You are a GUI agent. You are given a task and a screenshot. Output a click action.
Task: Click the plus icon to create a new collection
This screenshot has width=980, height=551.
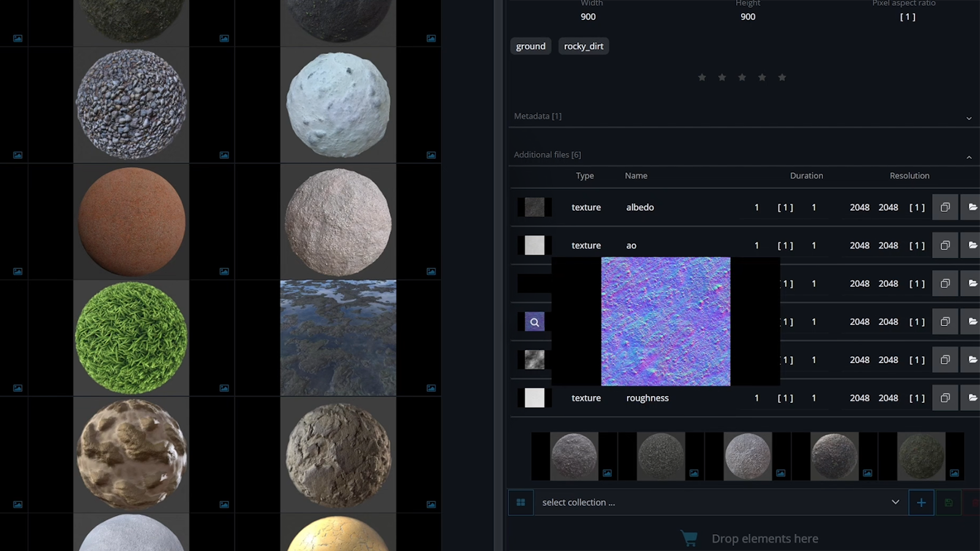921,502
